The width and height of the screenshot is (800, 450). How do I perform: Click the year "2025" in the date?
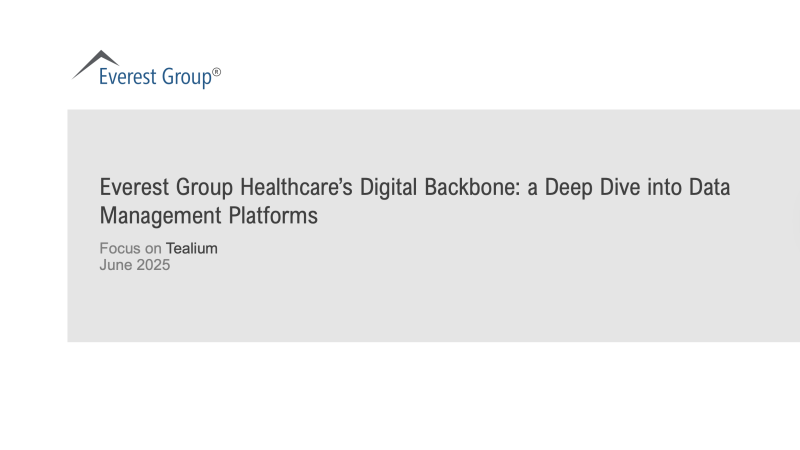[x=152, y=265]
